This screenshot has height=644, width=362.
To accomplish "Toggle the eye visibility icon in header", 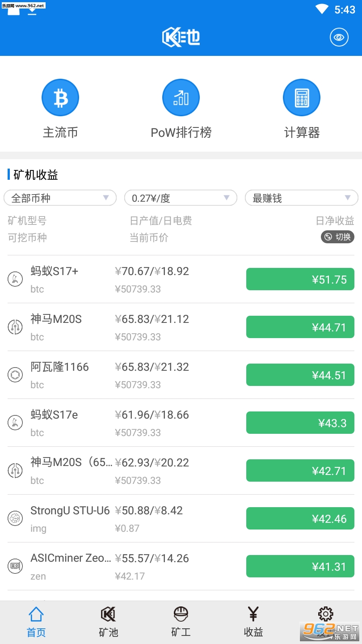I will pyautogui.click(x=339, y=38).
